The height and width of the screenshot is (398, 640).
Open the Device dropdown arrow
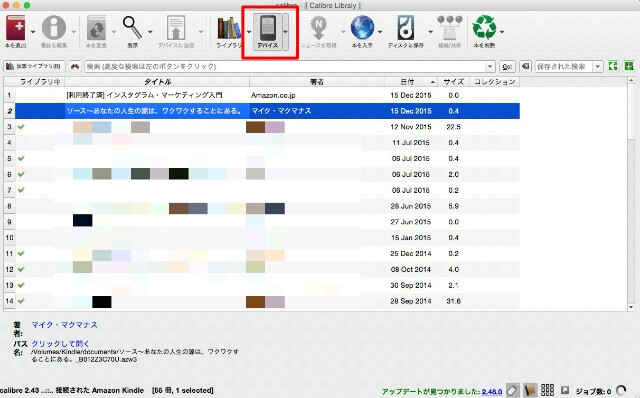click(x=285, y=32)
